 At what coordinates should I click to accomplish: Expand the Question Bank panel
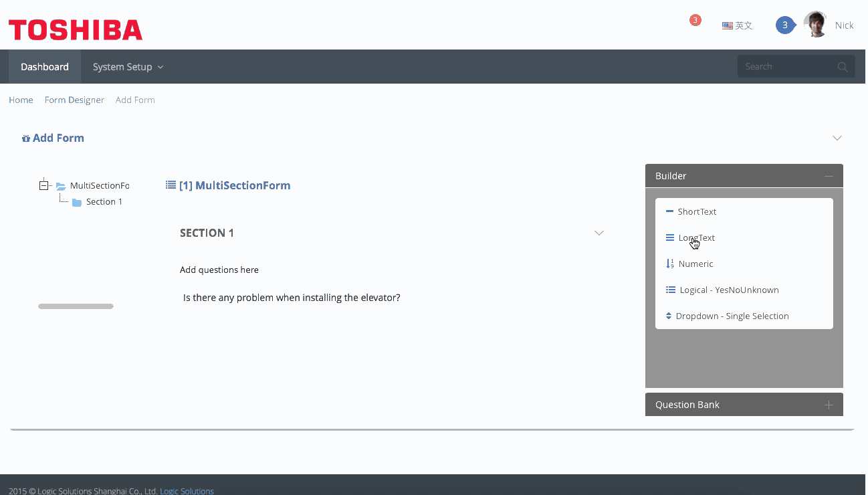pyautogui.click(x=829, y=405)
